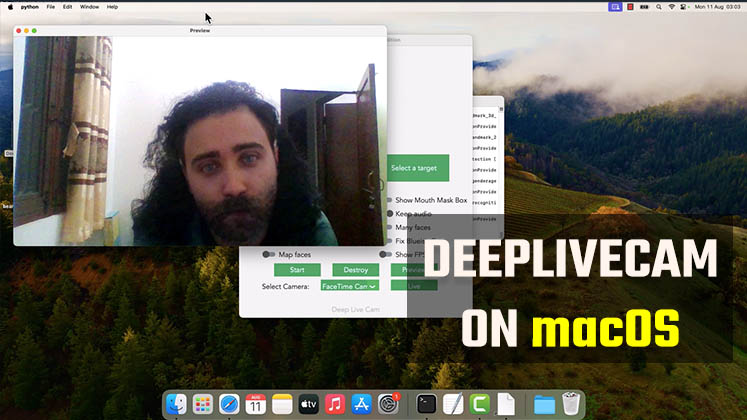The width and height of the screenshot is (747, 420).
Task: Open the blank document dock icon
Action: point(506,404)
